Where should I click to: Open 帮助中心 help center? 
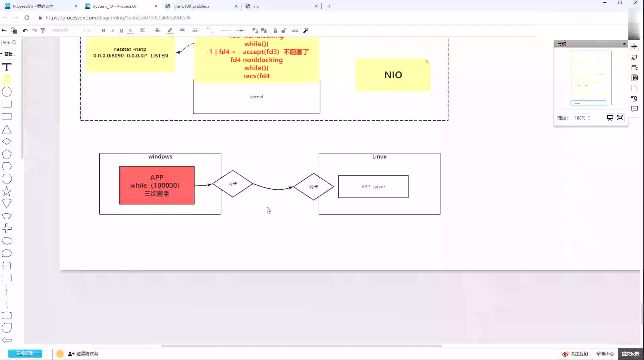[x=605, y=354]
